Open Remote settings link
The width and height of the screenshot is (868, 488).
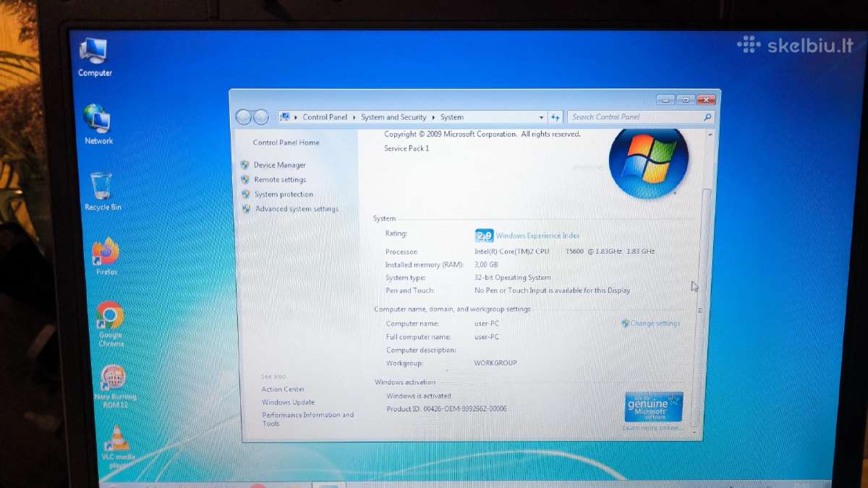coord(280,179)
